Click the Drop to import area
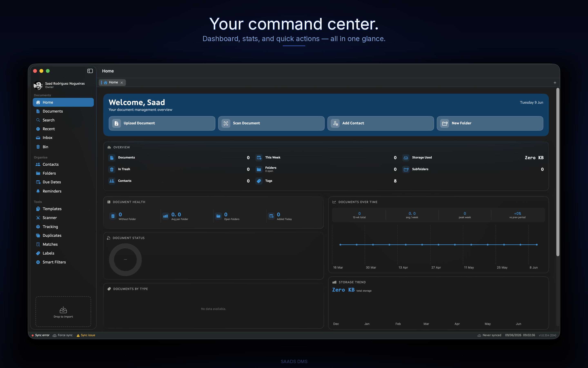 click(x=63, y=312)
